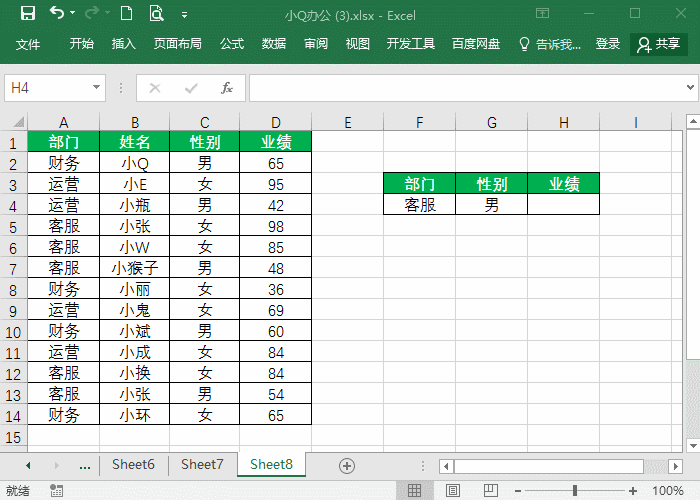Open the 百度网盘 ribbon tab
Screen dimensions: 700x500
[476, 44]
